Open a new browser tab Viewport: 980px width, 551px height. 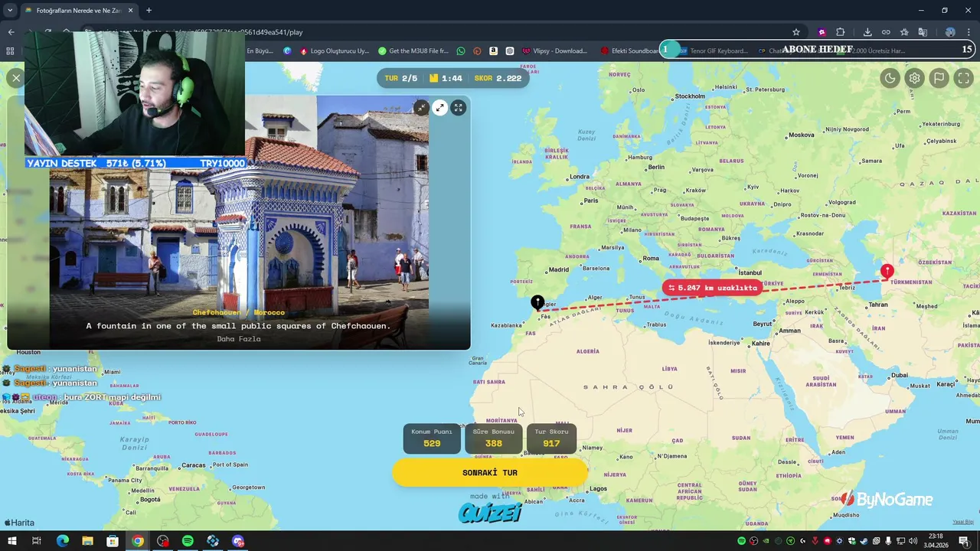[x=149, y=11]
